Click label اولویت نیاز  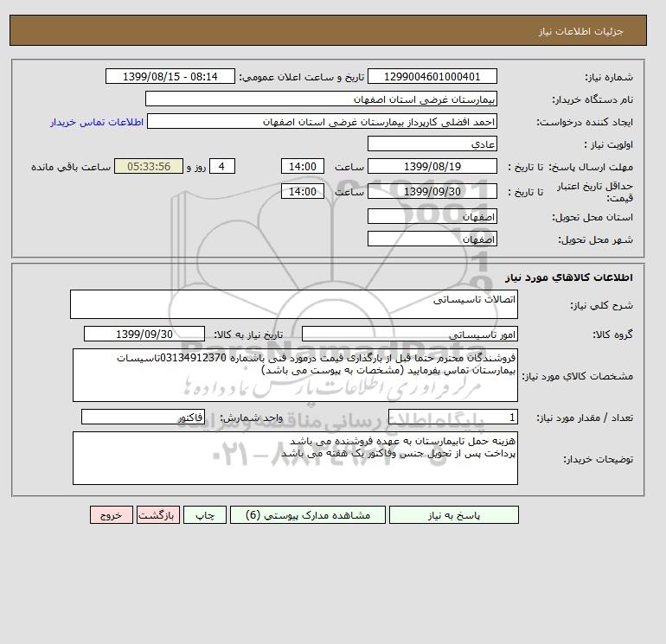[608, 144]
